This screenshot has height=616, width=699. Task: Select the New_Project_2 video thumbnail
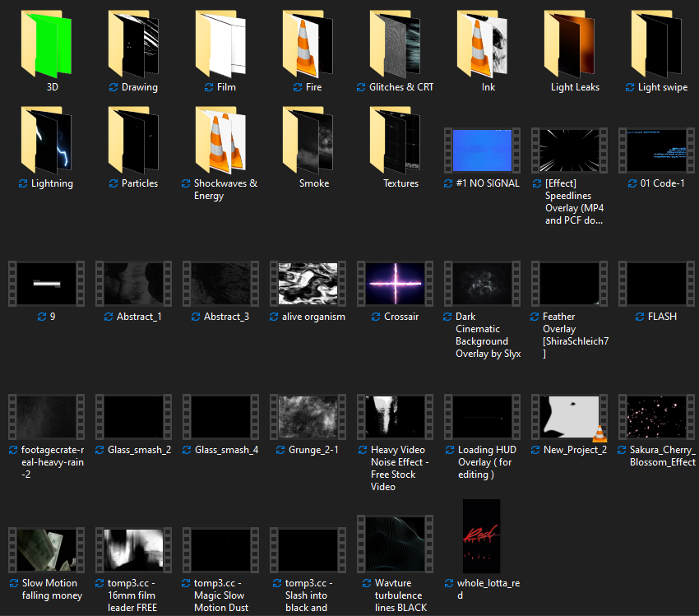click(x=569, y=417)
